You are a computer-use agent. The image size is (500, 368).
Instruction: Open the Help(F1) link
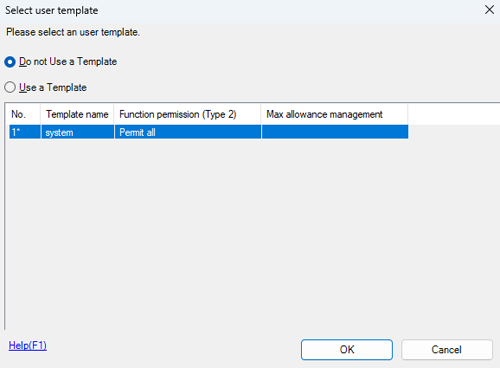pos(28,345)
